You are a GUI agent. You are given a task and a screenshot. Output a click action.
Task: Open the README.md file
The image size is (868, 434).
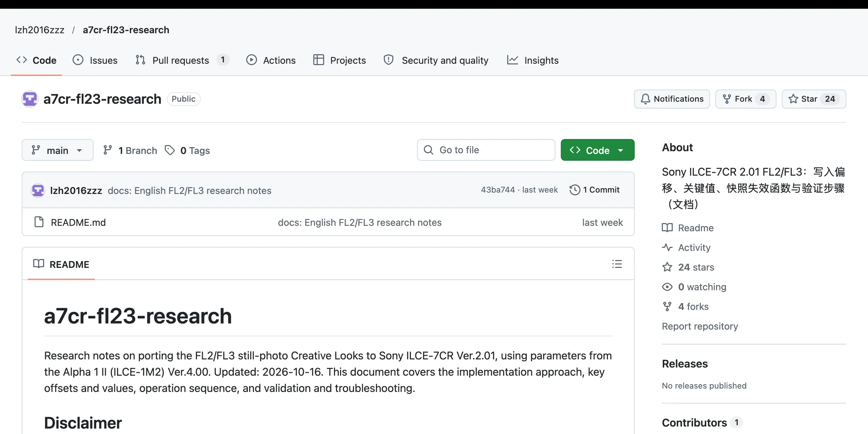point(78,222)
